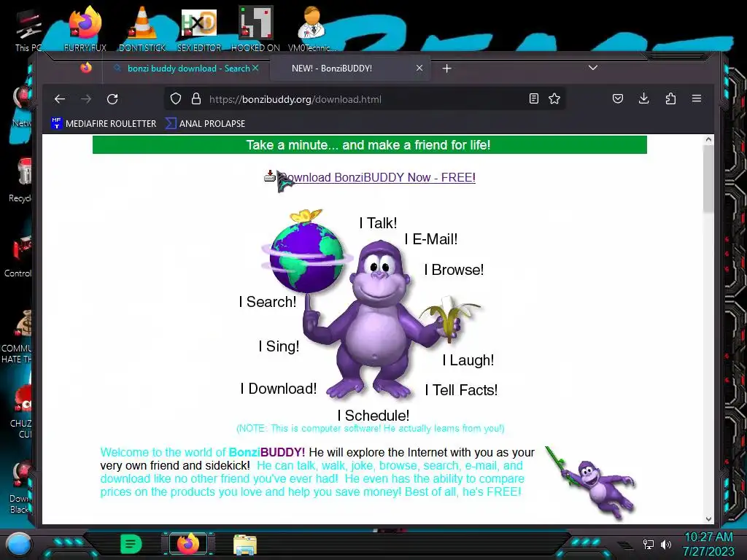This screenshot has width=747, height=560.
Task: Click the Firefox View pinned icon
Action: coord(86,68)
